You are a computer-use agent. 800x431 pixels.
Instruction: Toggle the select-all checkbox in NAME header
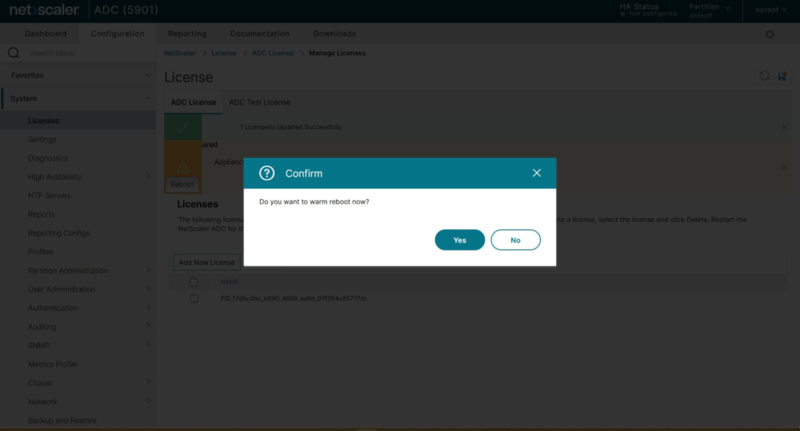point(194,282)
